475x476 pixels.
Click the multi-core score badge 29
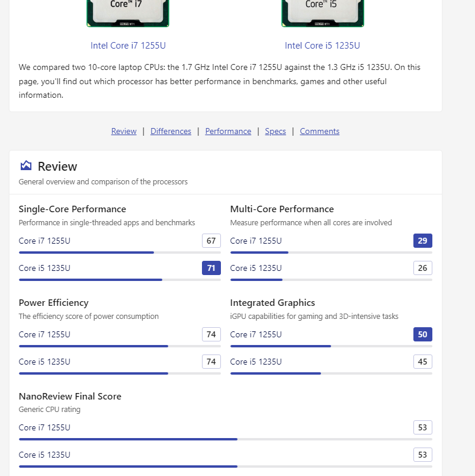(x=422, y=241)
